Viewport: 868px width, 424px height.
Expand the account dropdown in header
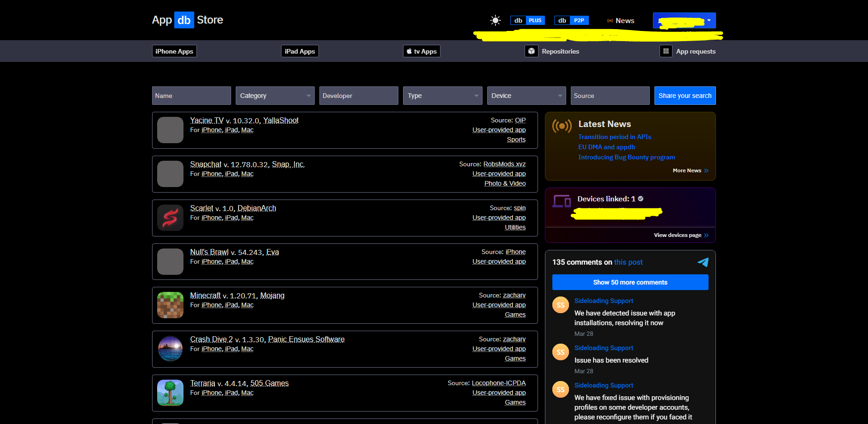(x=685, y=21)
